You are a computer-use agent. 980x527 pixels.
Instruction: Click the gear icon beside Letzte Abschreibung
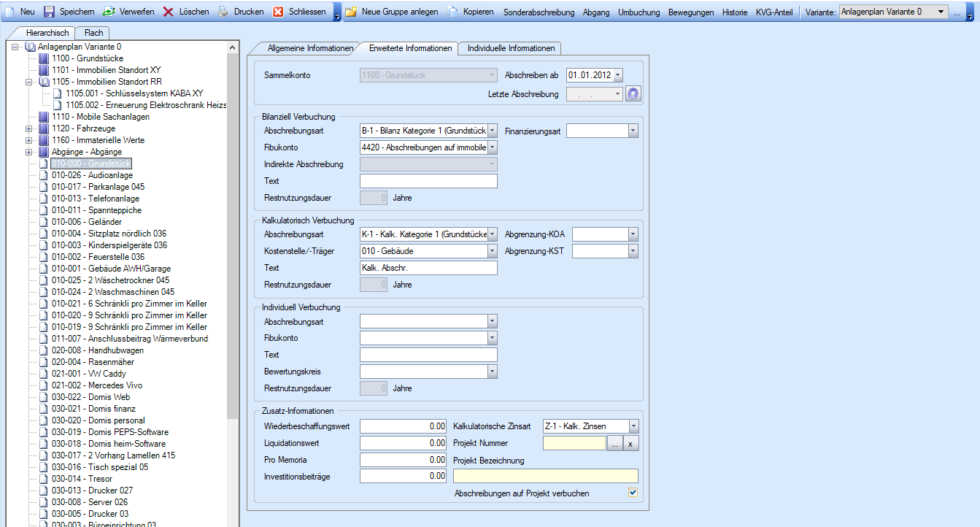tap(633, 93)
